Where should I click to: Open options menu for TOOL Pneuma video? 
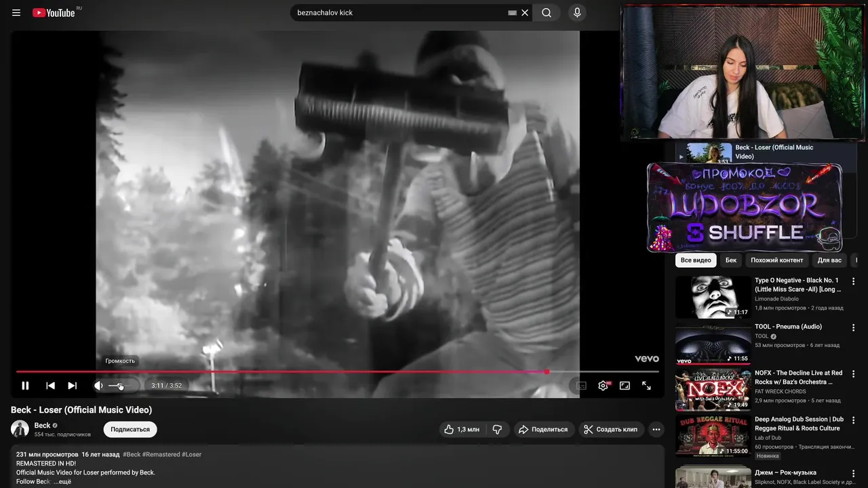click(x=854, y=327)
